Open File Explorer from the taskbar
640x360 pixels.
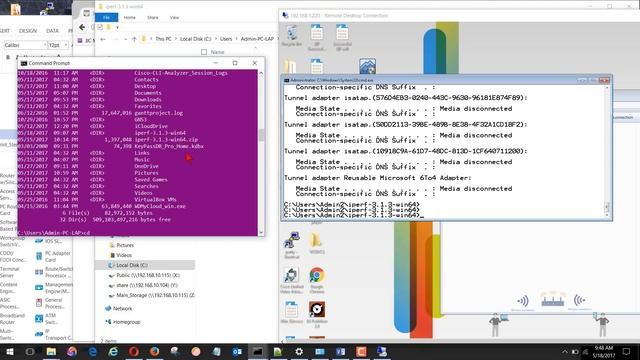click(51, 351)
